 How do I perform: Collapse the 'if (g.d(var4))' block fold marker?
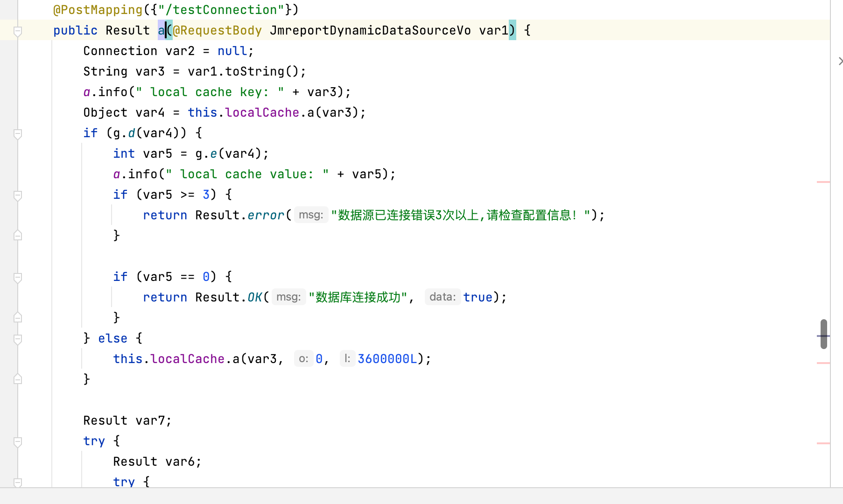pos(18,134)
